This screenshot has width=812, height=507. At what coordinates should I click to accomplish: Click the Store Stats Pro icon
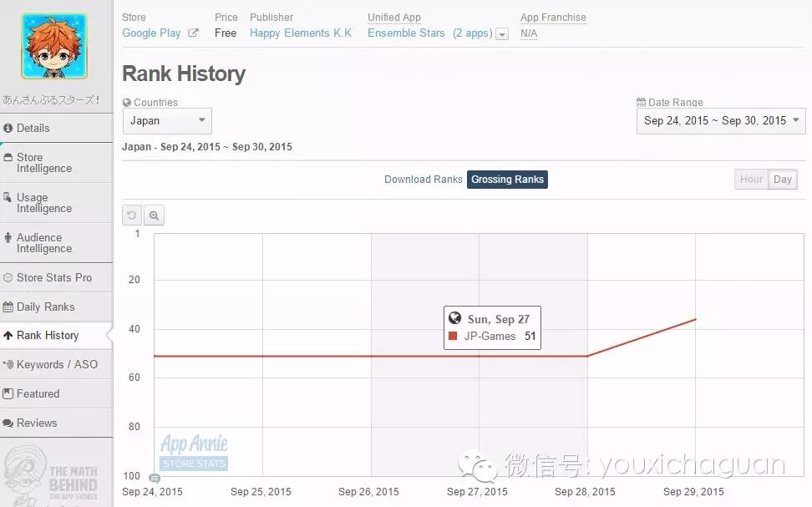(x=8, y=277)
